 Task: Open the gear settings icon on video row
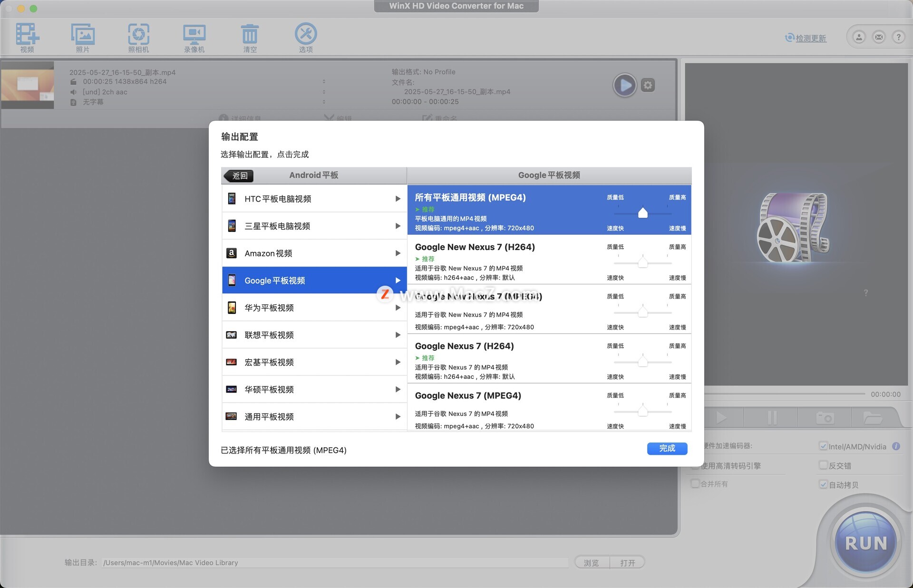coord(648,86)
